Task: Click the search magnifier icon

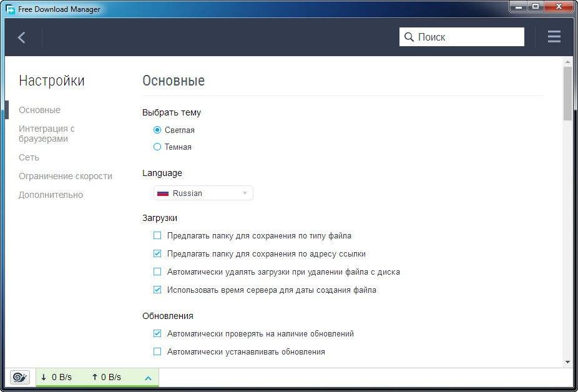Action: click(409, 37)
